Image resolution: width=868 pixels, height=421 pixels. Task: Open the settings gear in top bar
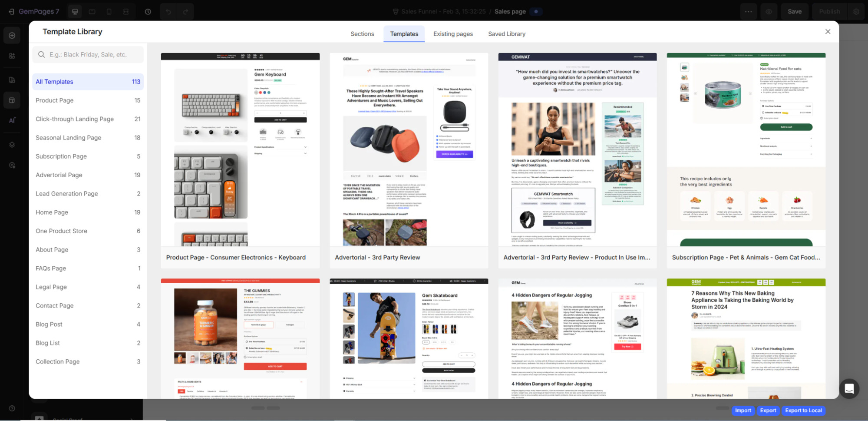tap(856, 11)
